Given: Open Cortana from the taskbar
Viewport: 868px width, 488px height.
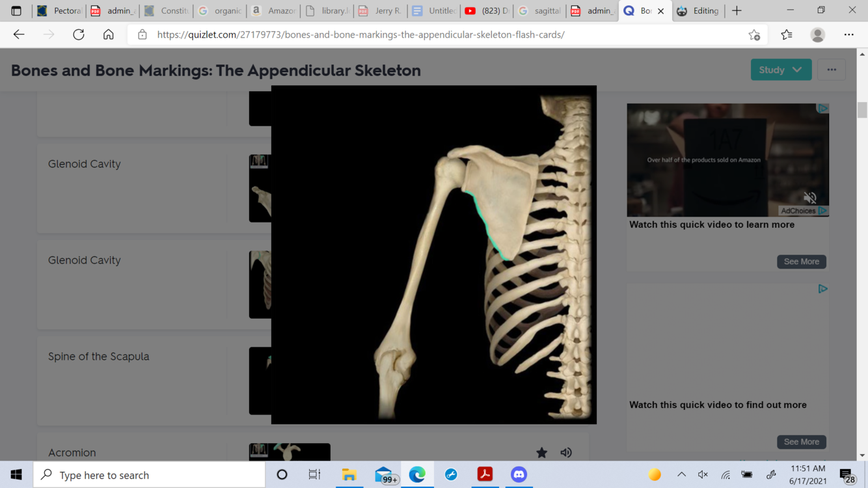Looking at the screenshot, I should (282, 475).
